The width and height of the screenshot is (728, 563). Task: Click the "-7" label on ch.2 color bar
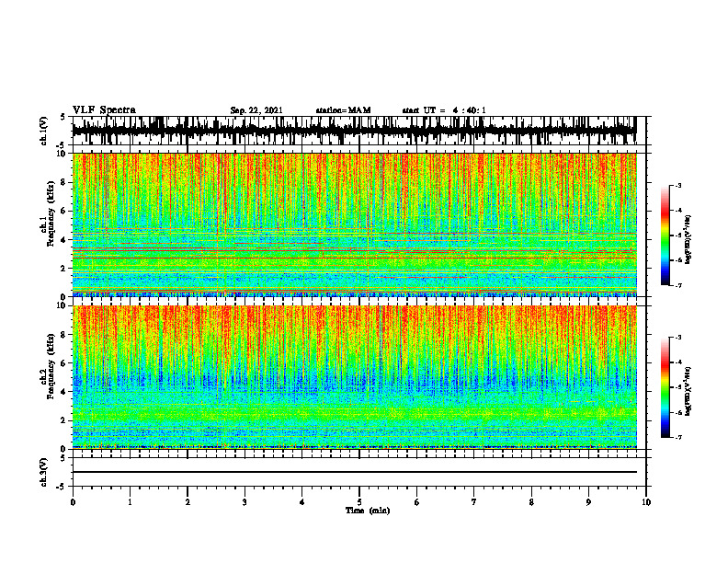(678, 438)
